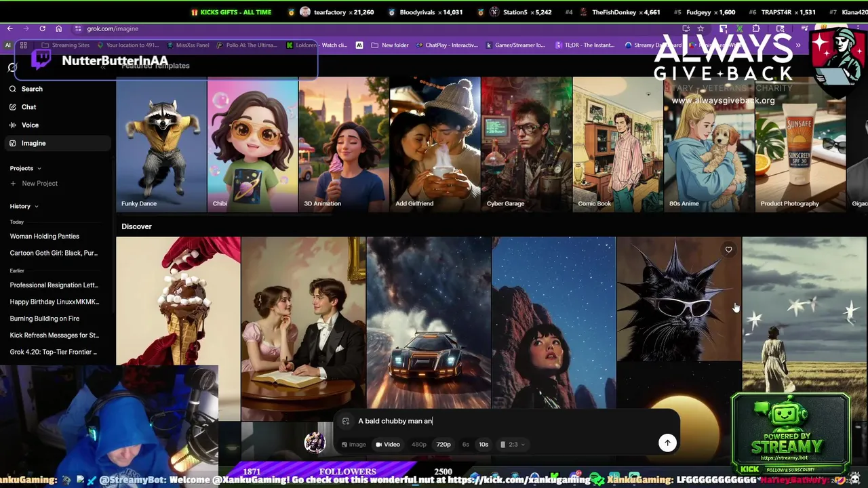Submit the prompt with the up-arrow button
Image resolution: width=868 pixels, height=488 pixels.
(x=667, y=443)
